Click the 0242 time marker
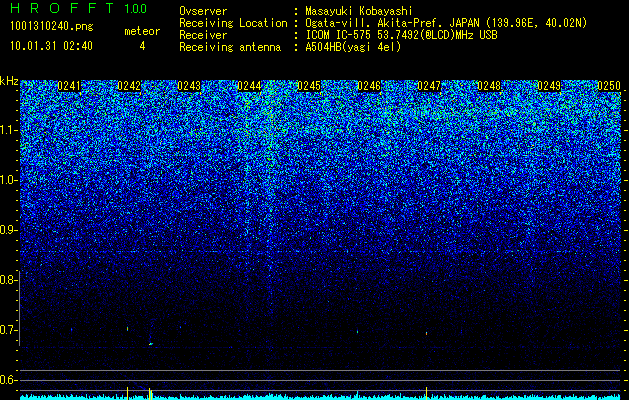The width and height of the screenshot is (629, 400). click(x=129, y=86)
